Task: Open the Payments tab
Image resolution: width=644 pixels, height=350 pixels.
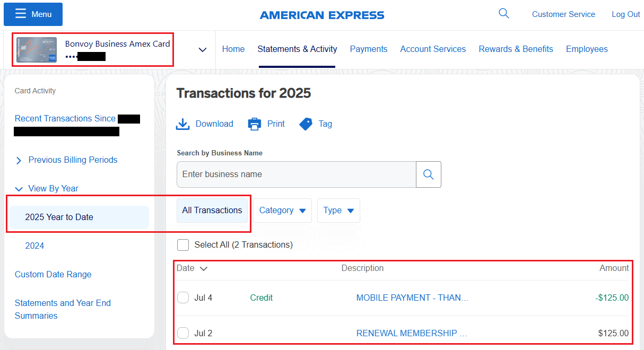Action: click(369, 49)
